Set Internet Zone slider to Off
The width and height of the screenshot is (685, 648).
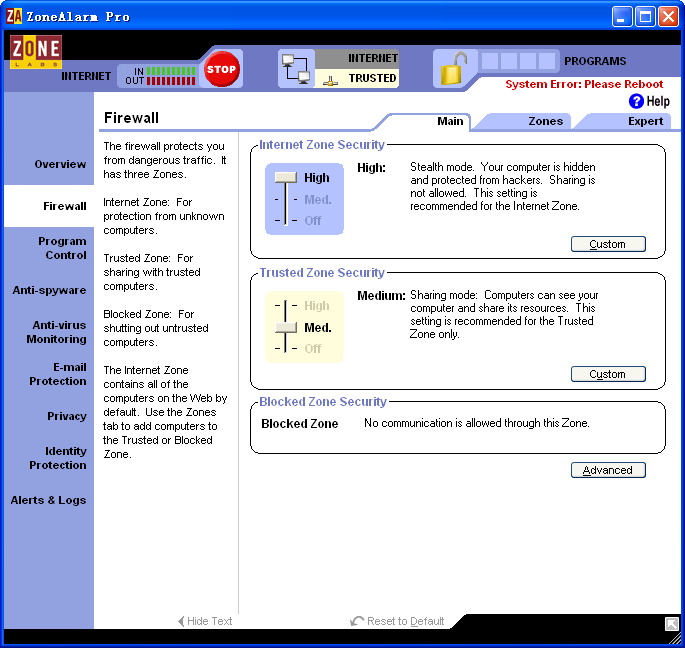(x=313, y=221)
